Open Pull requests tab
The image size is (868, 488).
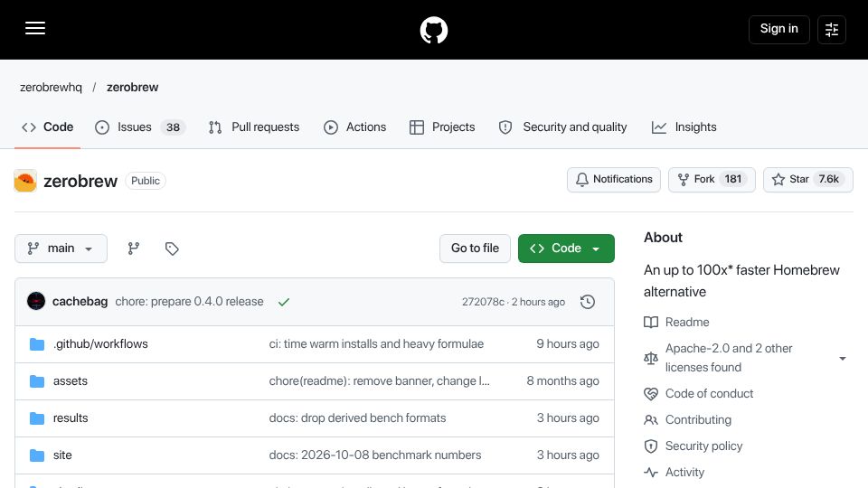click(254, 127)
